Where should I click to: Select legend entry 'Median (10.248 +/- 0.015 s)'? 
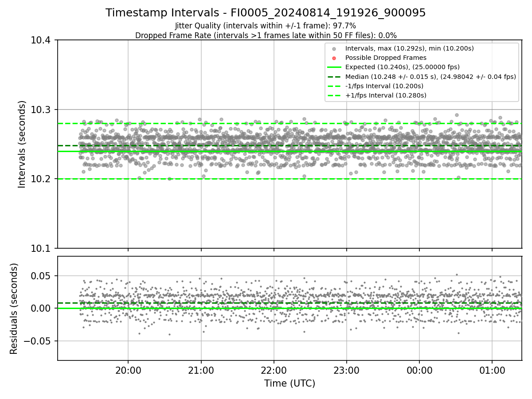click(x=430, y=77)
